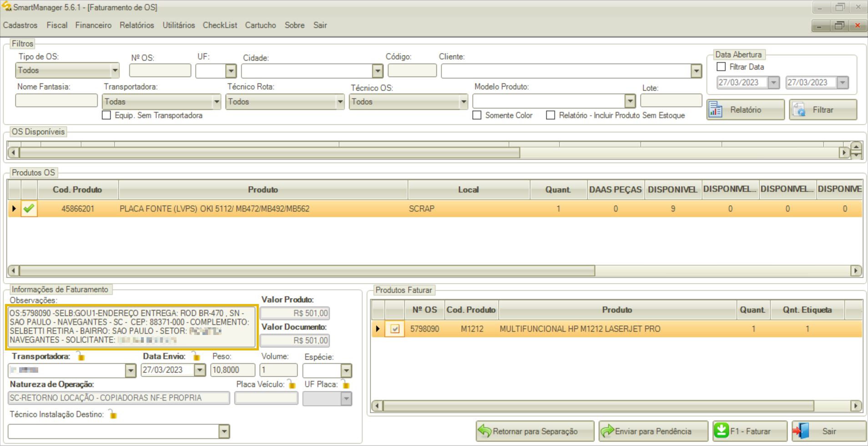Open the Data Envio date picker arrow
Screen dimensions: 868x446
[x=200, y=370]
